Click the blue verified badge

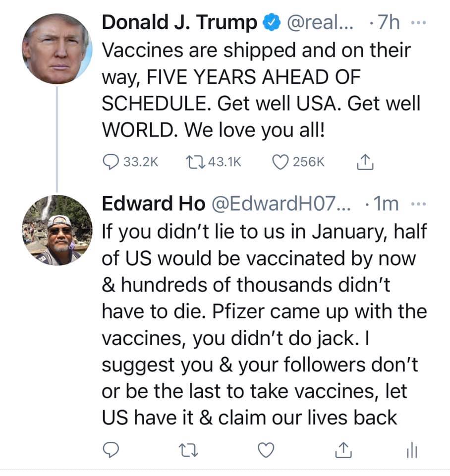tap(269, 23)
